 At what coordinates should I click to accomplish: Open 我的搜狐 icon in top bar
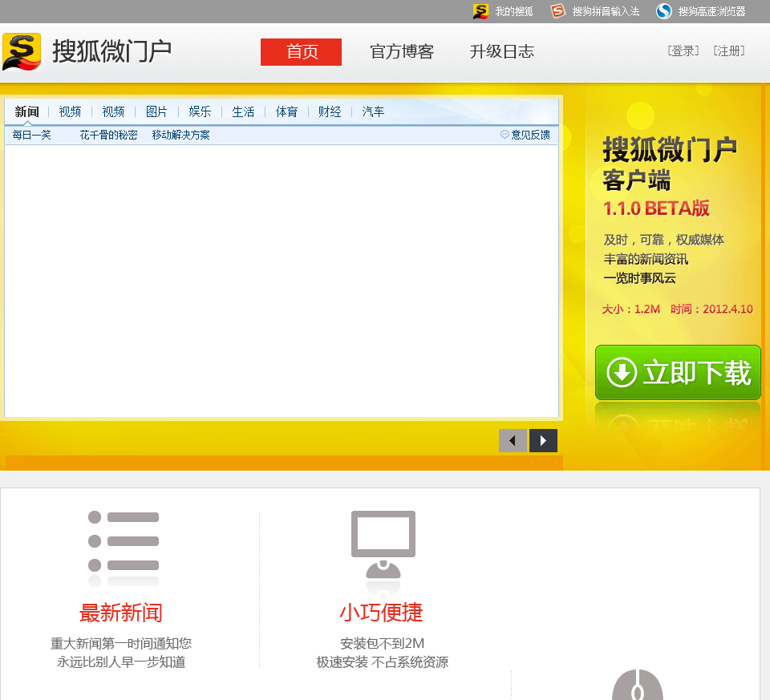pos(480,11)
